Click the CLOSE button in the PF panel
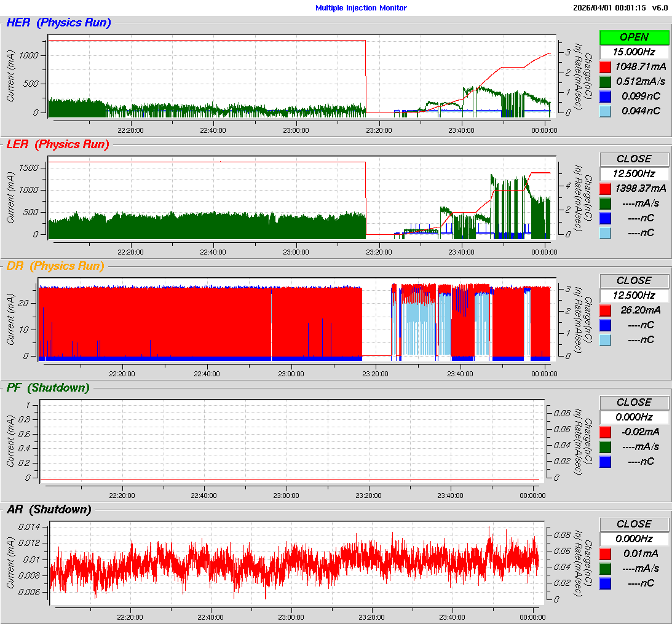The height and width of the screenshot is (624, 672). [x=634, y=402]
